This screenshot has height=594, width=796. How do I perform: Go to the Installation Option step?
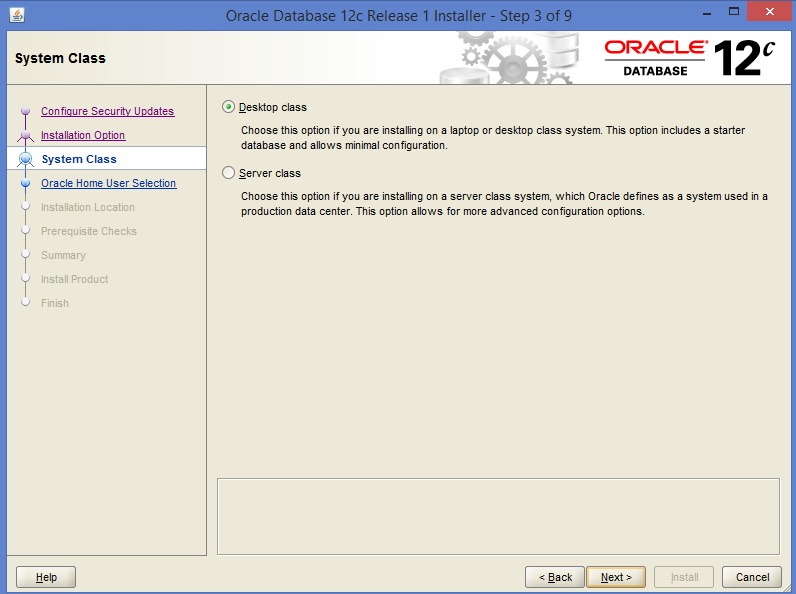tap(83, 135)
